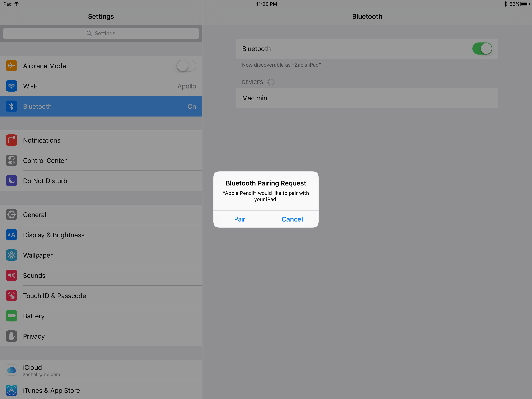This screenshot has width=532, height=399.
Task: Tap the Wi-Fi settings icon
Action: (11, 86)
